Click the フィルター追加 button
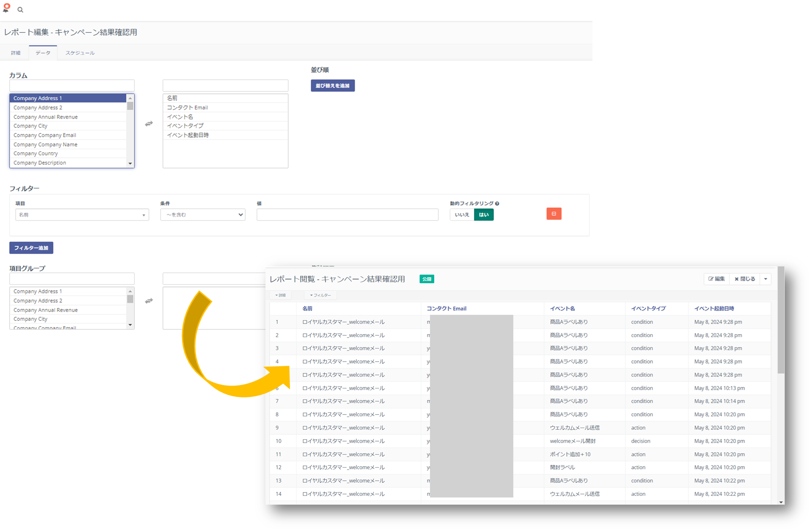 click(31, 248)
